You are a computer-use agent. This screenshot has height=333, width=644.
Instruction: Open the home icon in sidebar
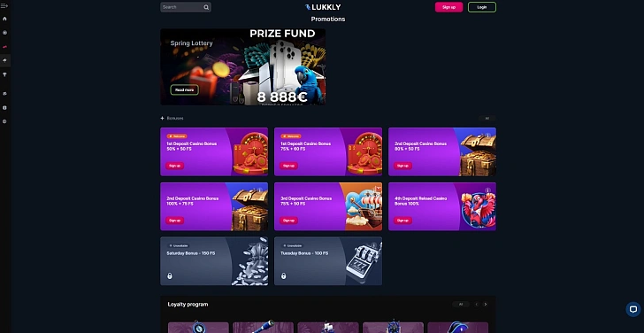click(4, 19)
